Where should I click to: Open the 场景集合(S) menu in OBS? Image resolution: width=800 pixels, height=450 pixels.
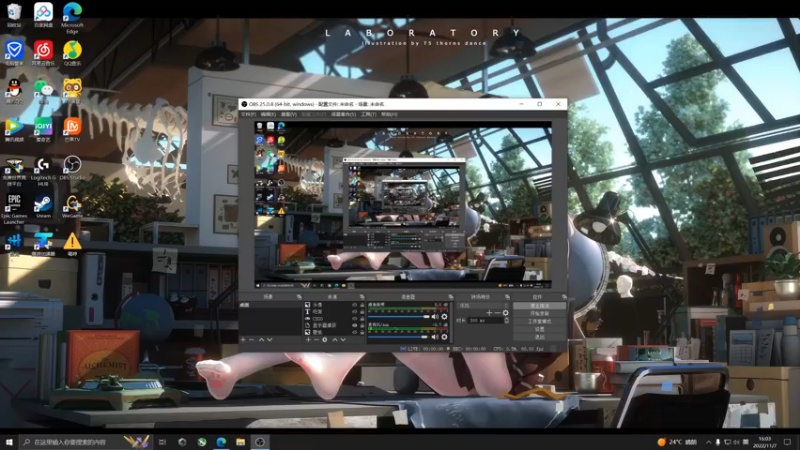[343, 114]
